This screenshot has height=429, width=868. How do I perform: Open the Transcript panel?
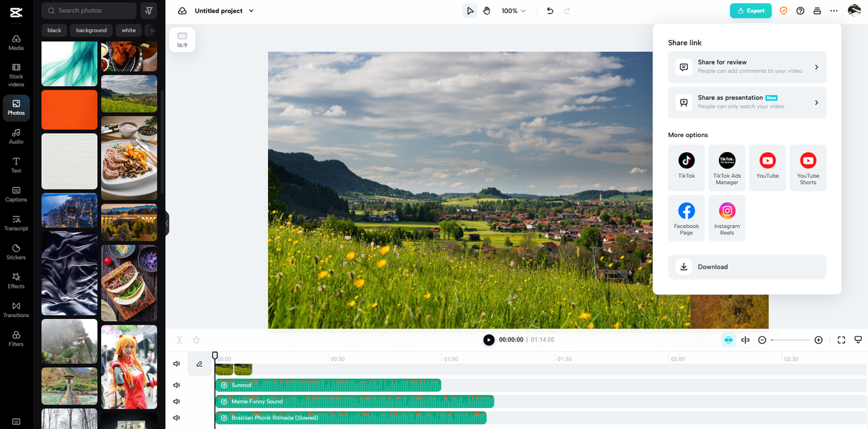16,223
